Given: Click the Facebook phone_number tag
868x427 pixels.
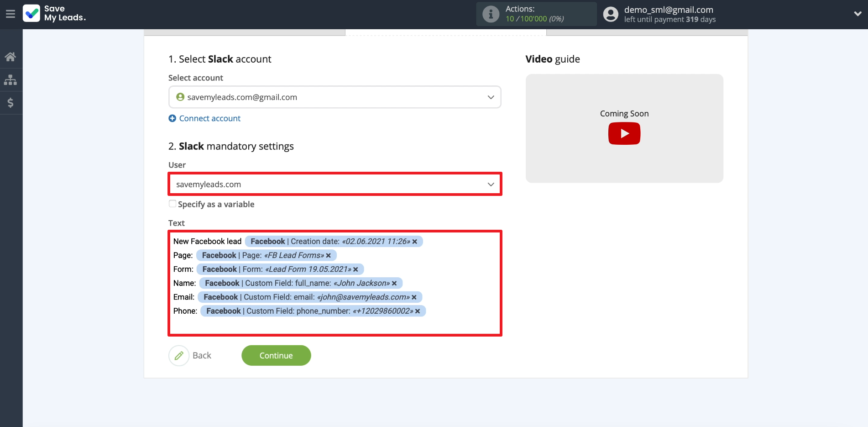Looking at the screenshot, I should point(313,311).
